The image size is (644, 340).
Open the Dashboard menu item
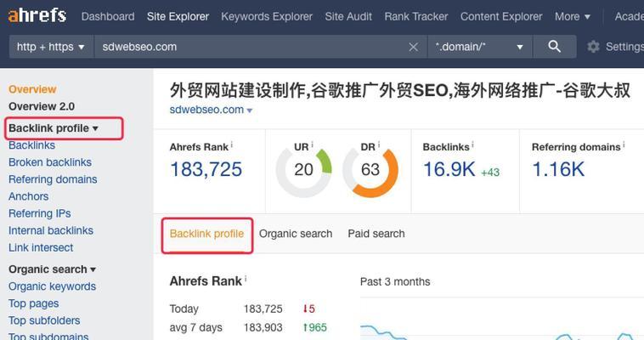(x=108, y=16)
